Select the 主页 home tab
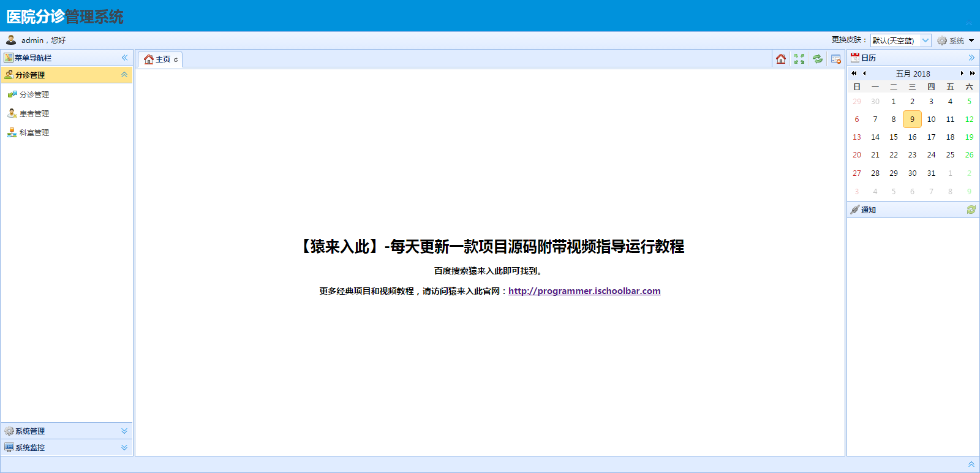 tap(160, 59)
